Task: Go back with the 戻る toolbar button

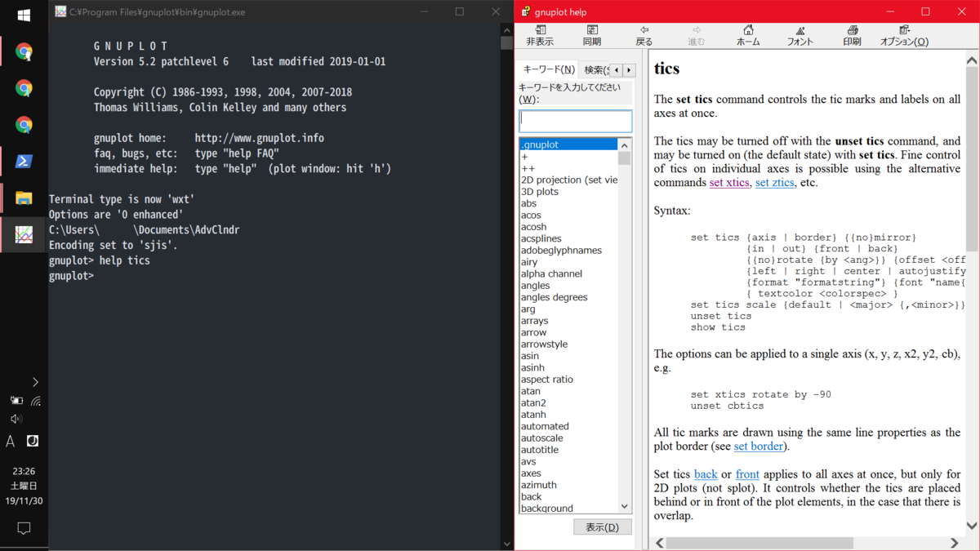Action: [644, 36]
